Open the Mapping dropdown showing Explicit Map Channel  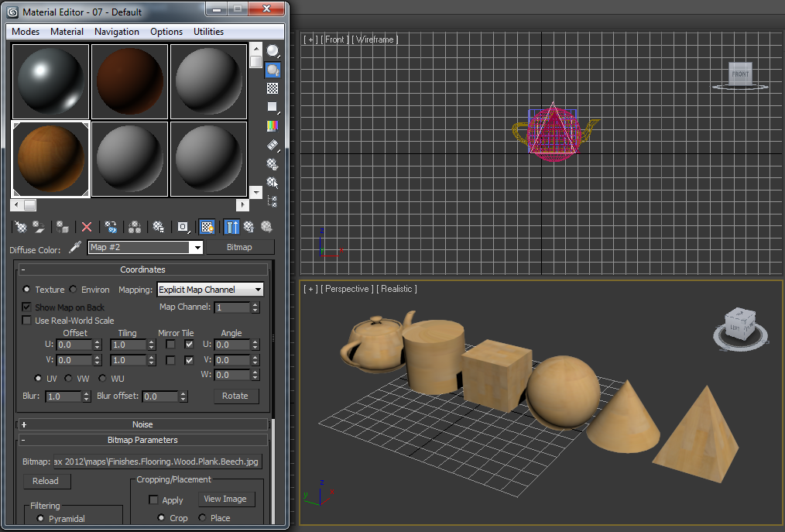[x=210, y=289]
